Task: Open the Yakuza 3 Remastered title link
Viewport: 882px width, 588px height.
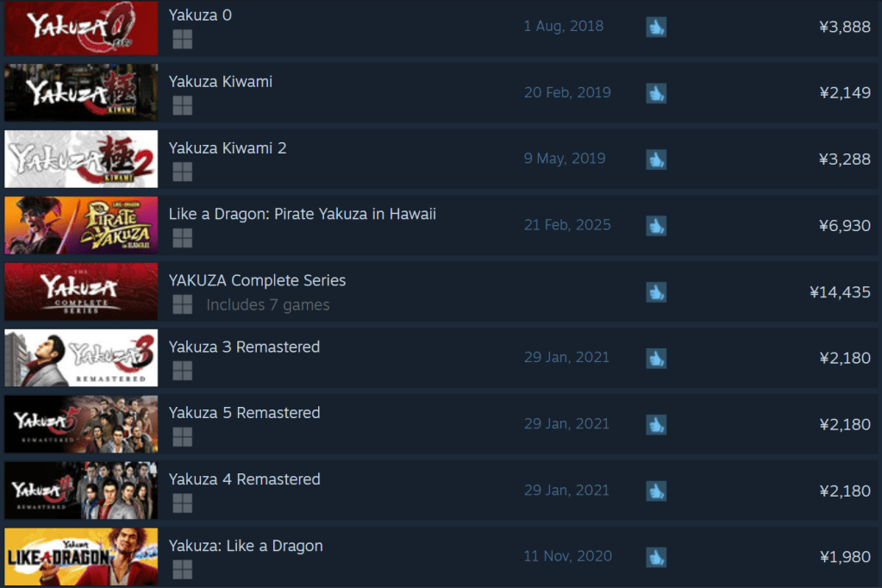Action: click(244, 347)
